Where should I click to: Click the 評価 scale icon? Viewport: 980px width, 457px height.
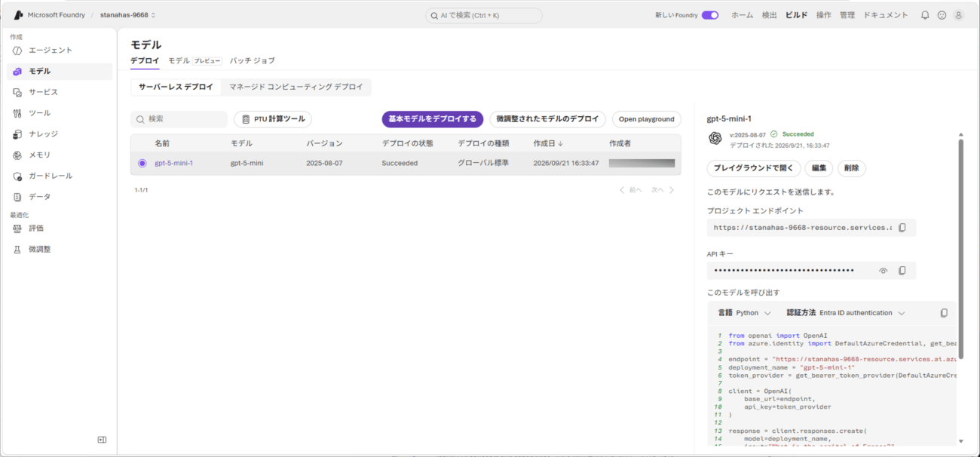click(17, 228)
